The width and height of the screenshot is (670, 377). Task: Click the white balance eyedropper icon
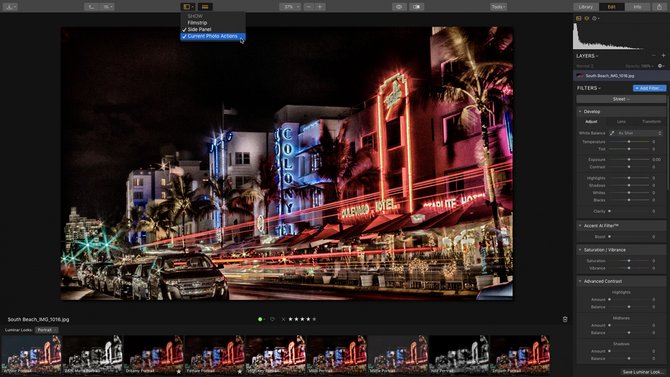612,133
